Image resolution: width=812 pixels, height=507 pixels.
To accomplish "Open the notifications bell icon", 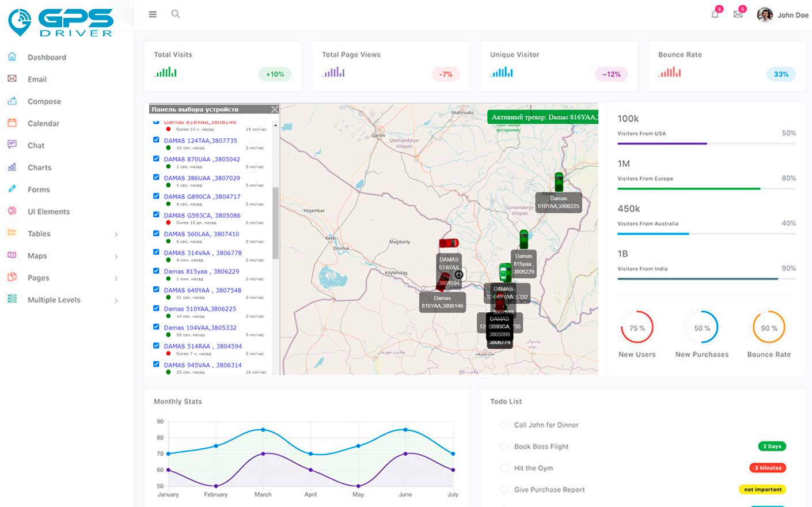I will [715, 14].
